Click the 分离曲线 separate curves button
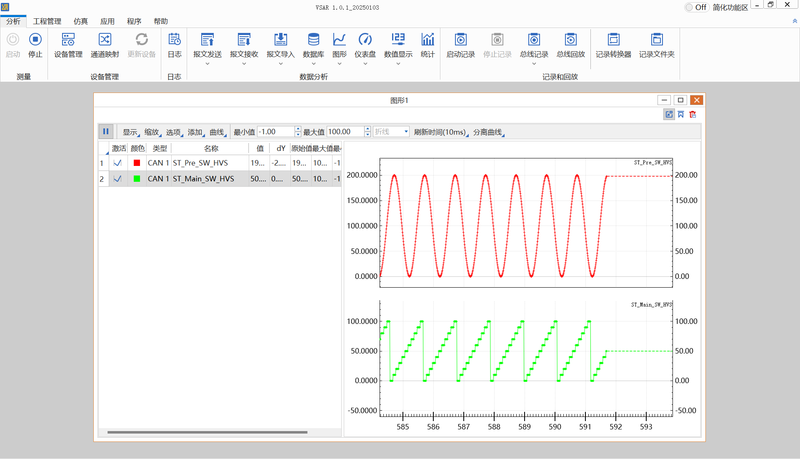800x459 pixels. (x=488, y=132)
